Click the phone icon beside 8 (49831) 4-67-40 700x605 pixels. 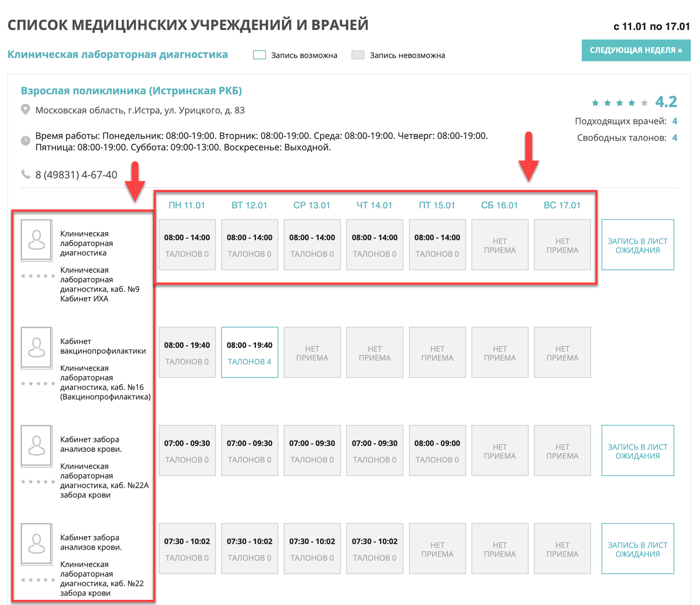pyautogui.click(x=26, y=174)
